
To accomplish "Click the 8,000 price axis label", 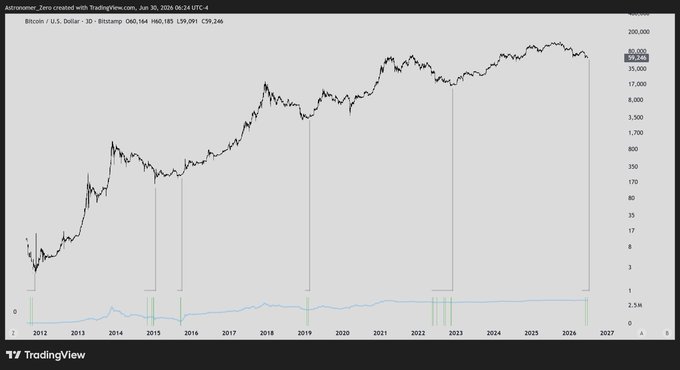I will tap(635, 100).
